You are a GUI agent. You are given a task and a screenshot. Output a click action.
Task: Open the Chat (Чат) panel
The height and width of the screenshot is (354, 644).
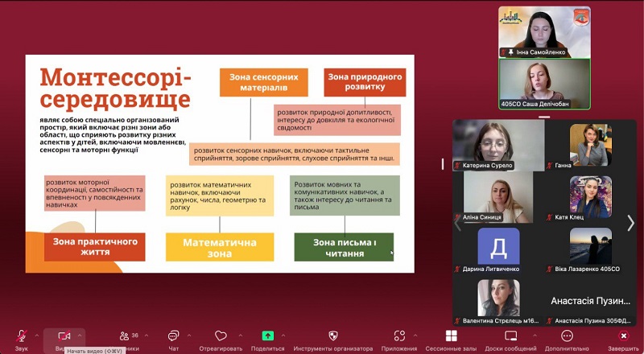(x=172, y=336)
